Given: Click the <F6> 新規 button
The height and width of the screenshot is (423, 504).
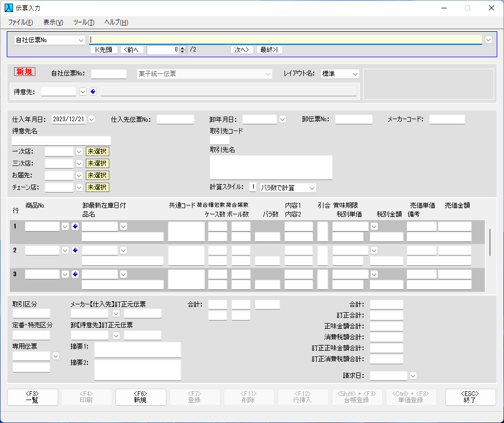Looking at the screenshot, I should coord(141,398).
